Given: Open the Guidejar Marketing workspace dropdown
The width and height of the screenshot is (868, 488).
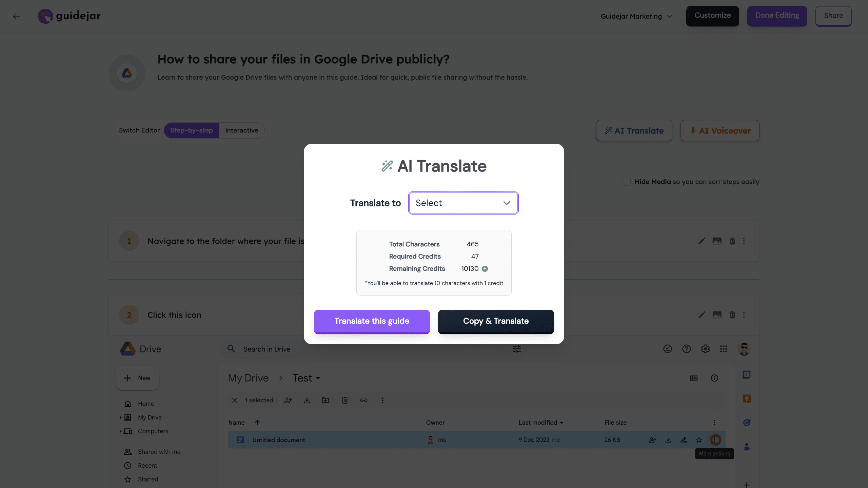Looking at the screenshot, I should point(636,16).
